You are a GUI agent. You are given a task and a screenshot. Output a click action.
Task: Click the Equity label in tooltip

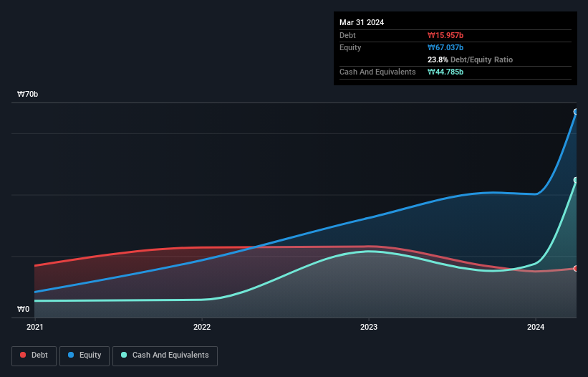(350, 47)
